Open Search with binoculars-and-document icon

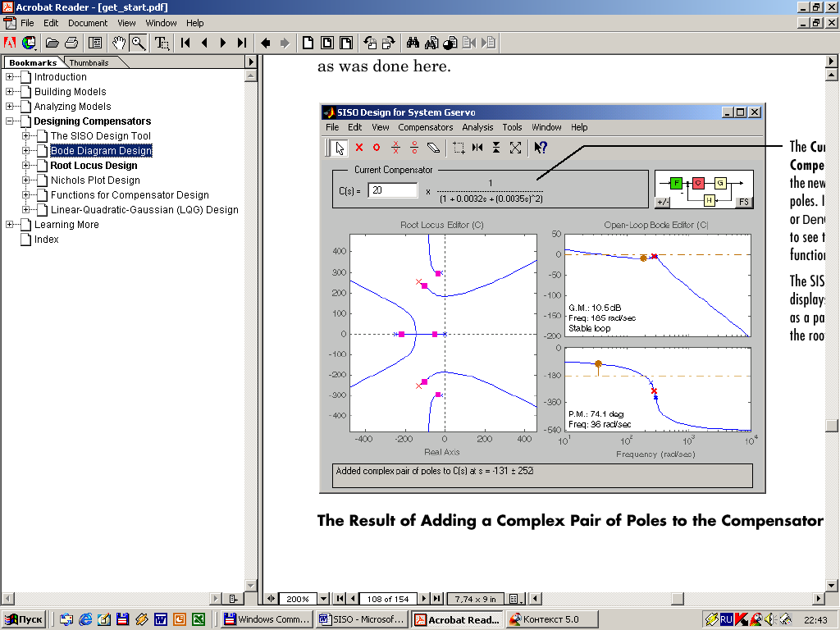431,43
